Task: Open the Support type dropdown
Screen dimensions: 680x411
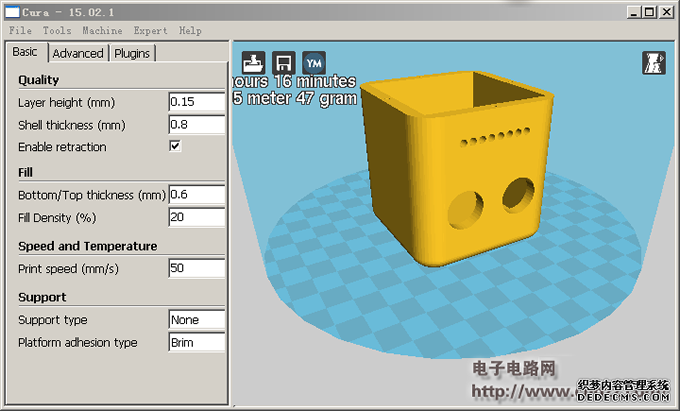Action: point(196,320)
